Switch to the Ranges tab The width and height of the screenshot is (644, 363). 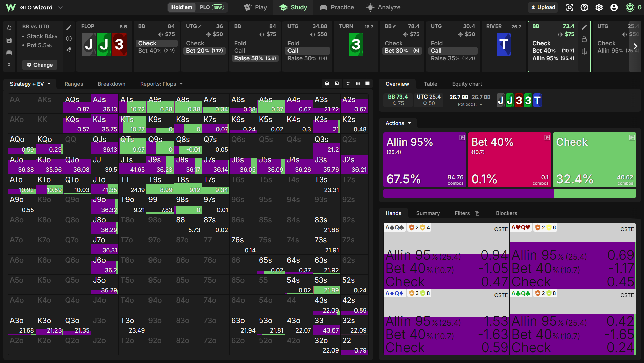pyautogui.click(x=74, y=84)
